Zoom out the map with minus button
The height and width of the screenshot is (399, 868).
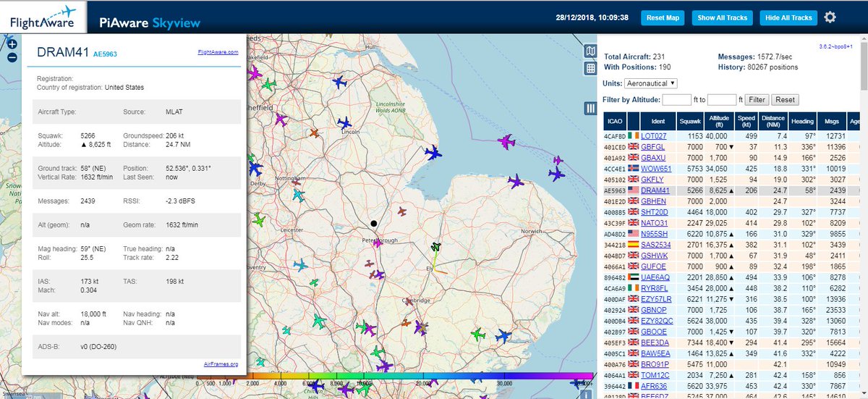[x=12, y=58]
